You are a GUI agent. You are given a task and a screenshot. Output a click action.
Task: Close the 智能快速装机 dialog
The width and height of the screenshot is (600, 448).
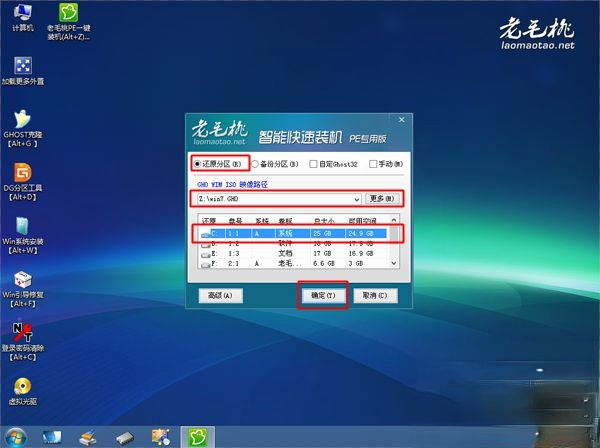pyautogui.click(x=401, y=120)
